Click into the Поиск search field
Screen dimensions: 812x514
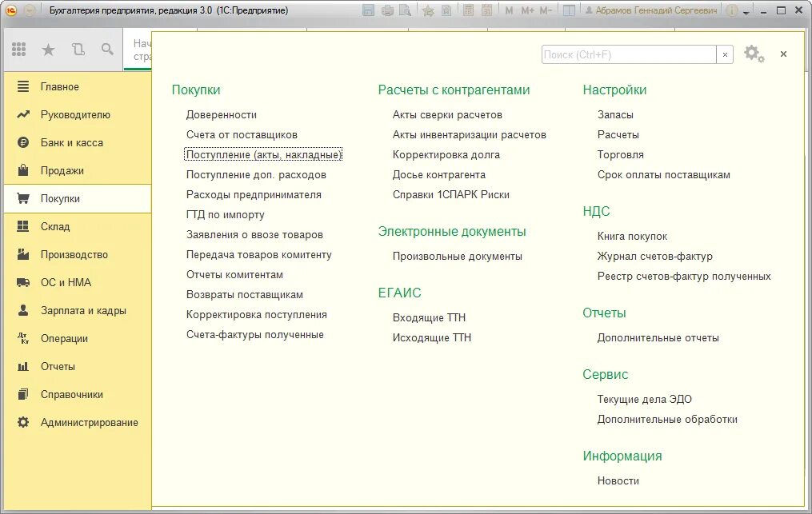[629, 54]
